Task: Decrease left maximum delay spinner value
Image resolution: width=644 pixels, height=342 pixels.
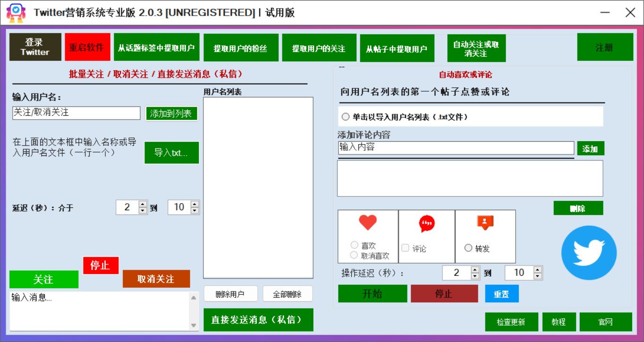Action: (x=195, y=211)
